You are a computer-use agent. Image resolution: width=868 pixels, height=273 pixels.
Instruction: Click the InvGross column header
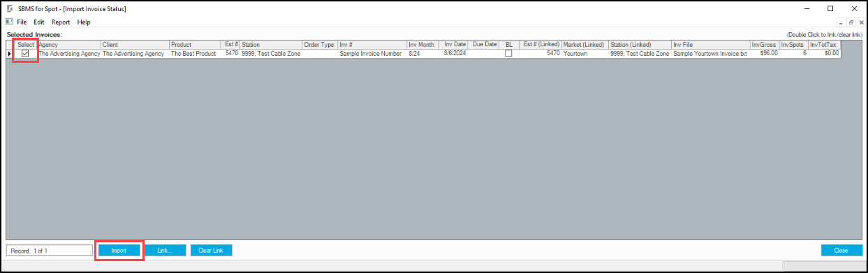click(x=764, y=45)
